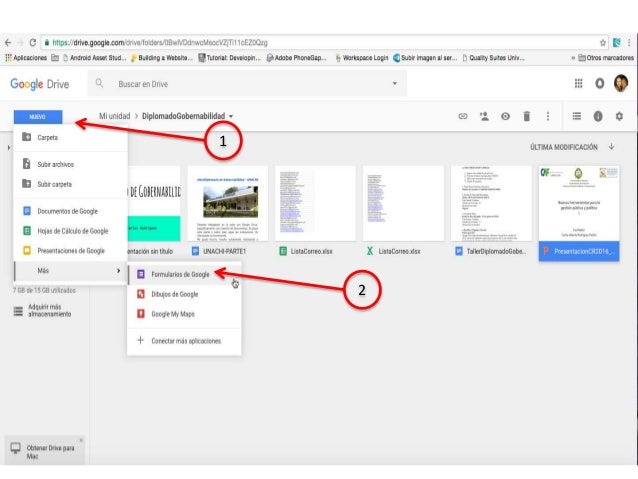Image resolution: width=638 pixels, height=479 pixels.
Task: Close the Obtener Drive banner
Action: pos(81,440)
